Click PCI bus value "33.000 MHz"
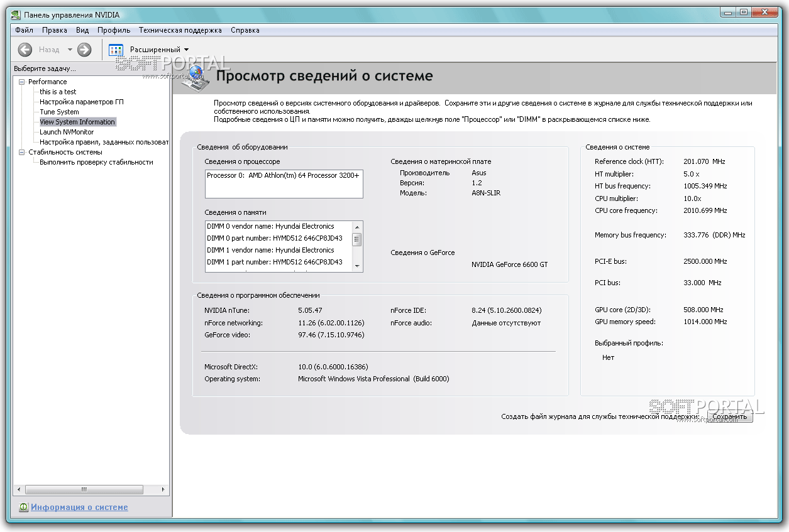This screenshot has width=789, height=532. point(702,283)
